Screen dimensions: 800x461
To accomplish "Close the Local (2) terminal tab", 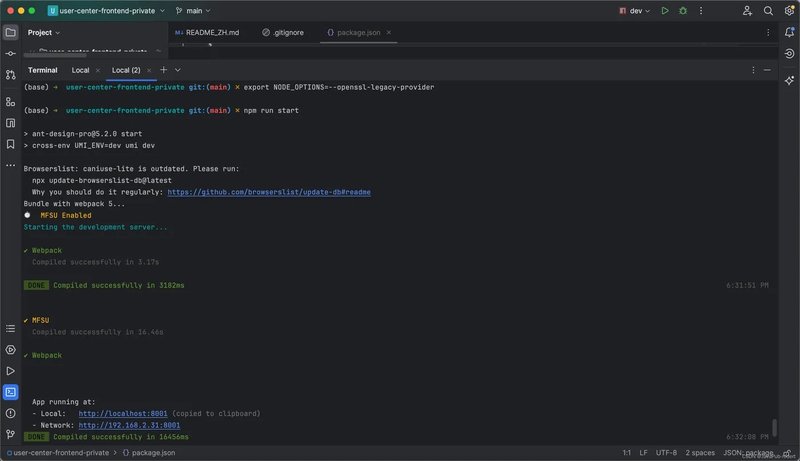I will 148,70.
